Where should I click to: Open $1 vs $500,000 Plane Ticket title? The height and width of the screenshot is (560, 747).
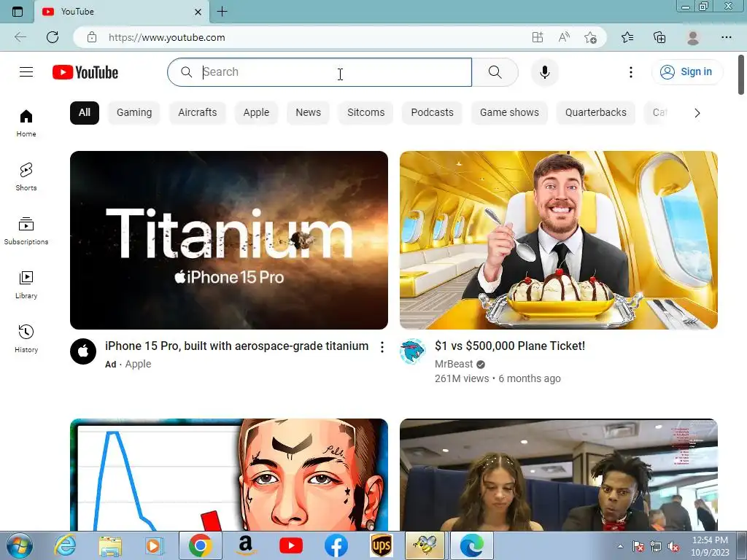510,346
